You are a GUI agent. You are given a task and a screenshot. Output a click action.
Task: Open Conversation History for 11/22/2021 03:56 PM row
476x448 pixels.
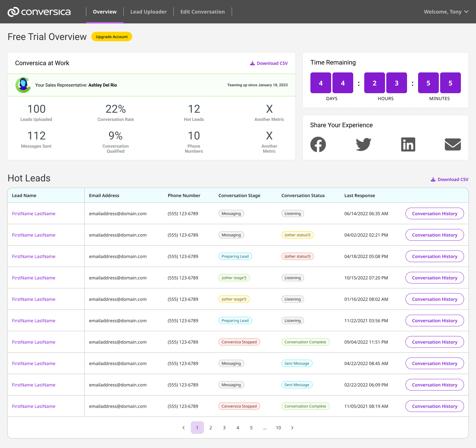[x=434, y=320]
